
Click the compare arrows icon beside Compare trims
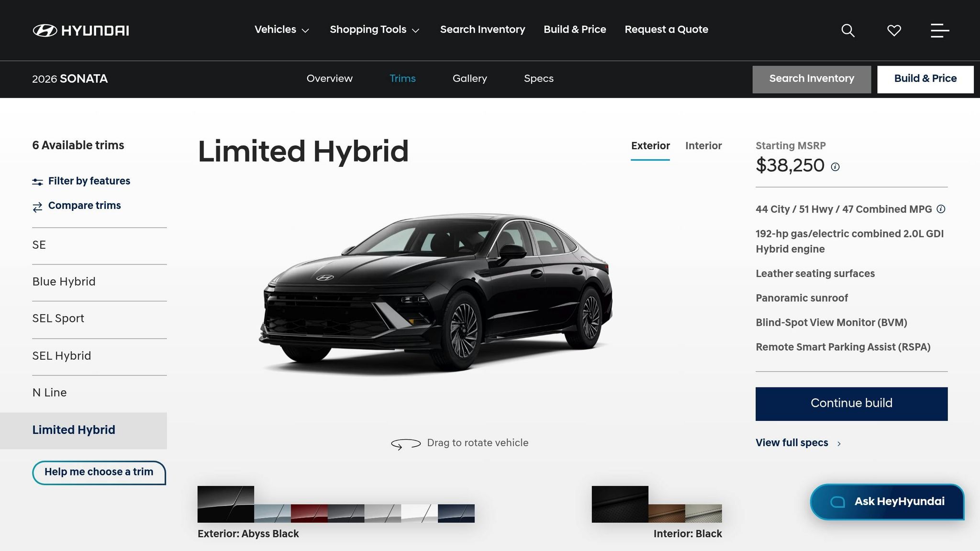pos(37,206)
